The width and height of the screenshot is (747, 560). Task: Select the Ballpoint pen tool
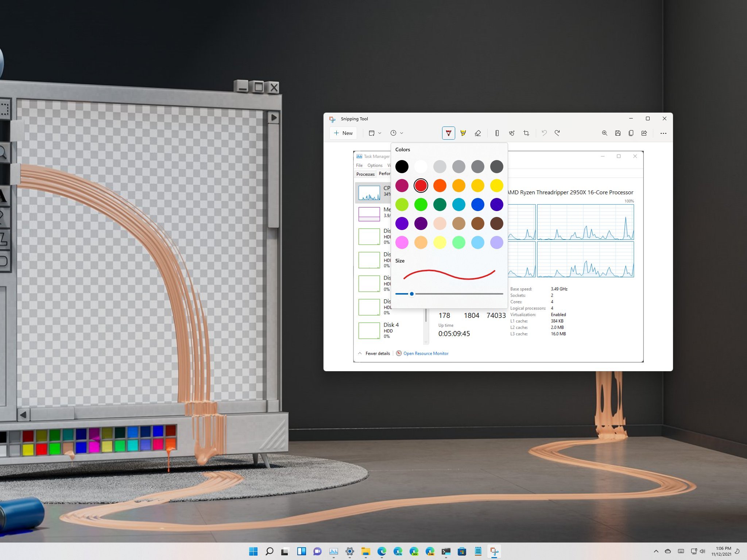(448, 133)
